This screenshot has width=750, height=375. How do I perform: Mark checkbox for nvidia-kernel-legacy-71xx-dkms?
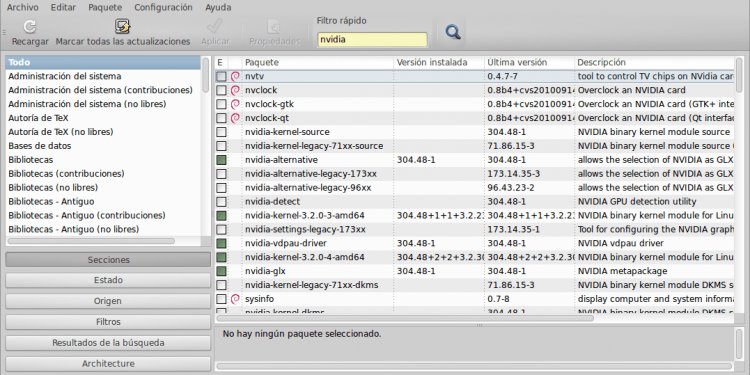[x=221, y=285]
